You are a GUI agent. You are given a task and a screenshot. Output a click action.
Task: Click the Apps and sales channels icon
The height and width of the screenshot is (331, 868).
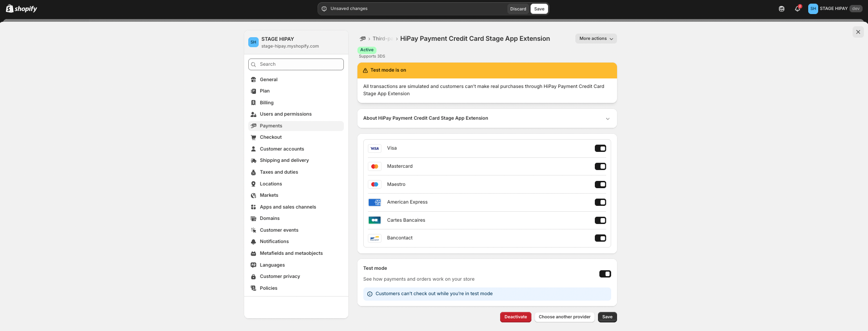click(254, 207)
